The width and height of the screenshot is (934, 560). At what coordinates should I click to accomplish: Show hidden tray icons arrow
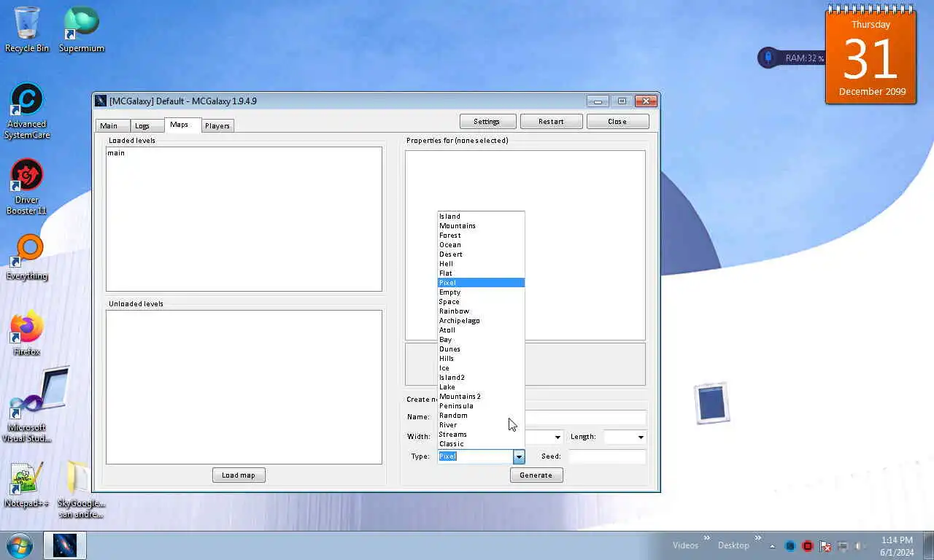pos(772,546)
